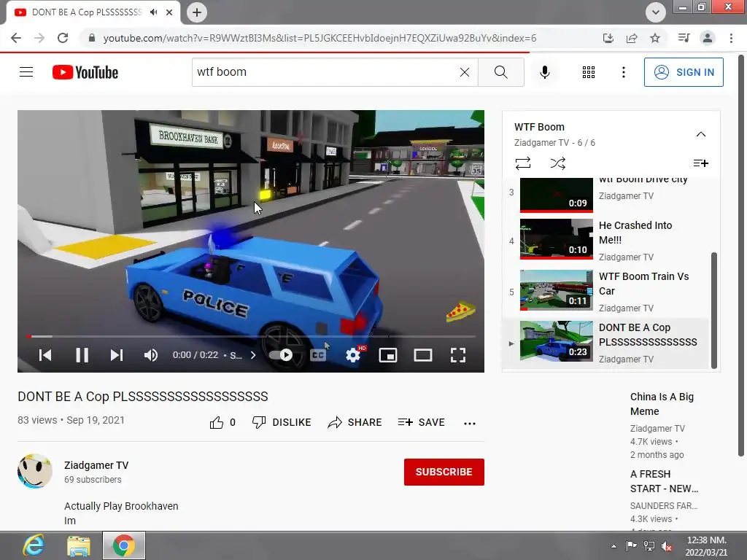Click the muted volume tray icon

667,546
